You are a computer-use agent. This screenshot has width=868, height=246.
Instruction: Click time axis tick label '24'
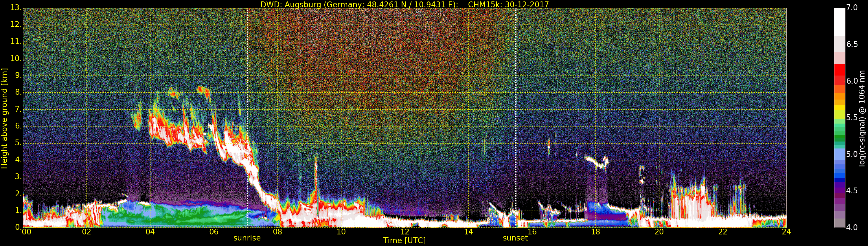coord(786,232)
